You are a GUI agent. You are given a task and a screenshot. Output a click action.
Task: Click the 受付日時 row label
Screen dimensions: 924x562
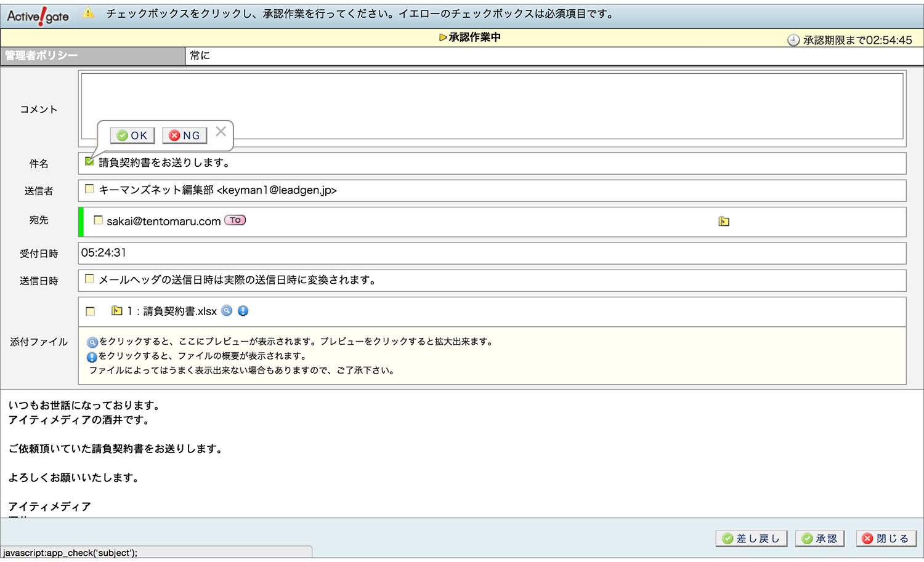39,253
